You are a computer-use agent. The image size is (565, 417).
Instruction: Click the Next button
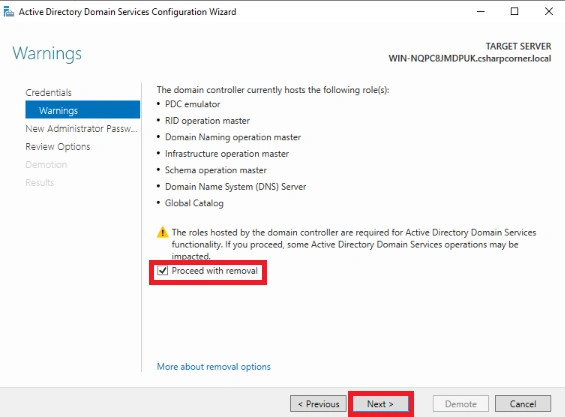pos(381,404)
